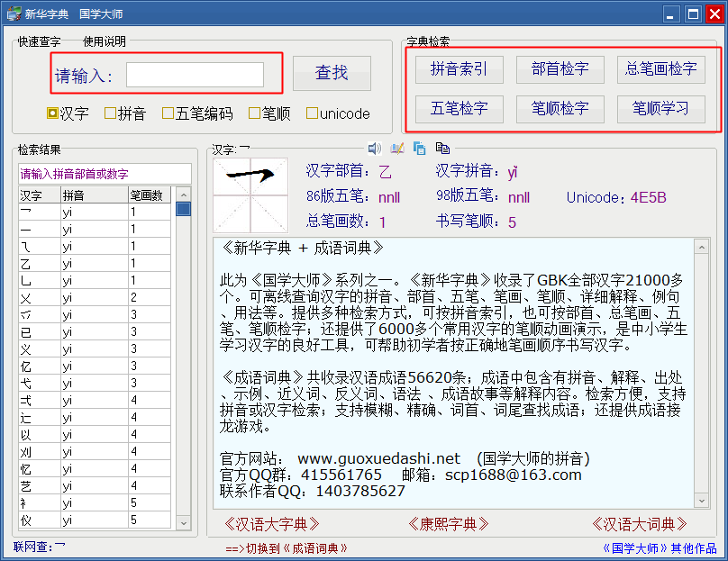Click the 快速查字 group label
The image size is (728, 561).
(39, 41)
